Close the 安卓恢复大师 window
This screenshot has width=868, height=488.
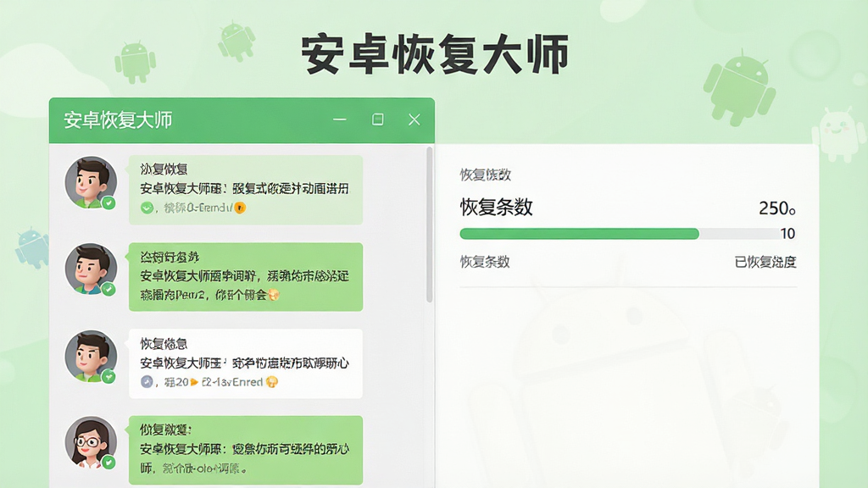coord(414,119)
